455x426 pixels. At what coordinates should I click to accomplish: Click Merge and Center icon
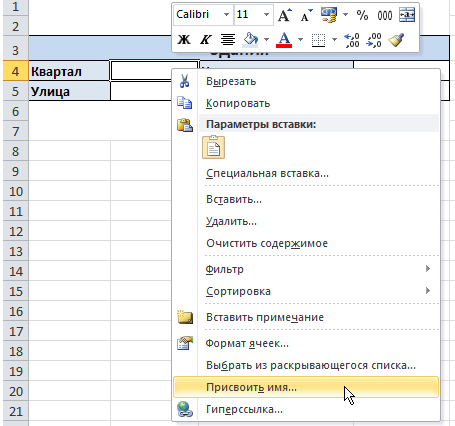(407, 15)
